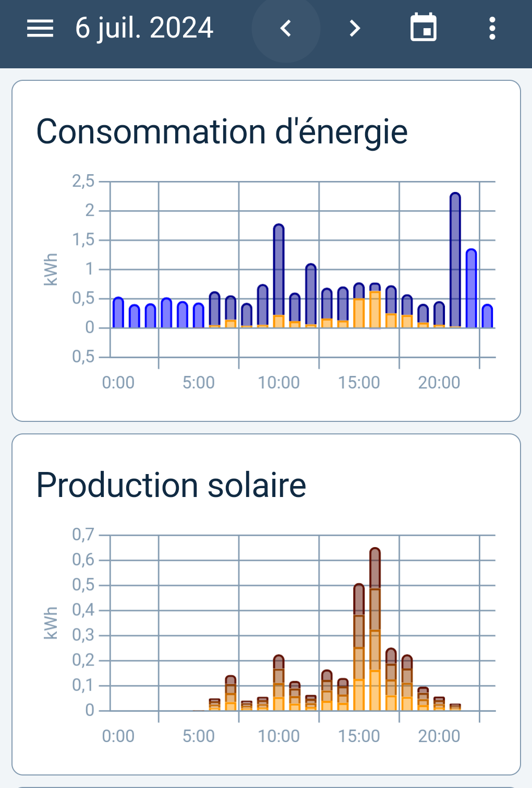Open the three-dot overflow menu
Viewport: 532px width, 788px height.
tap(492, 28)
